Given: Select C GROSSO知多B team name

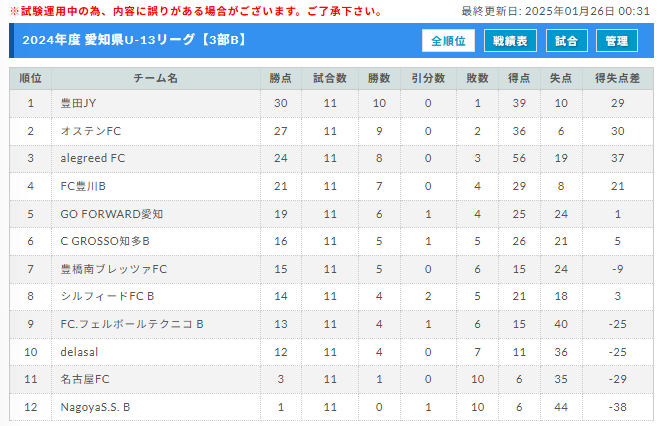Looking at the screenshot, I should click(x=105, y=241).
